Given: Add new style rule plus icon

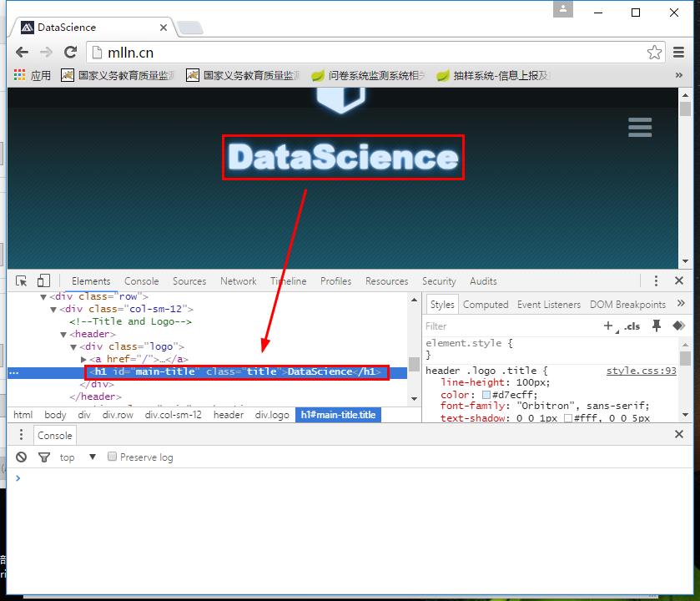Looking at the screenshot, I should (x=608, y=326).
